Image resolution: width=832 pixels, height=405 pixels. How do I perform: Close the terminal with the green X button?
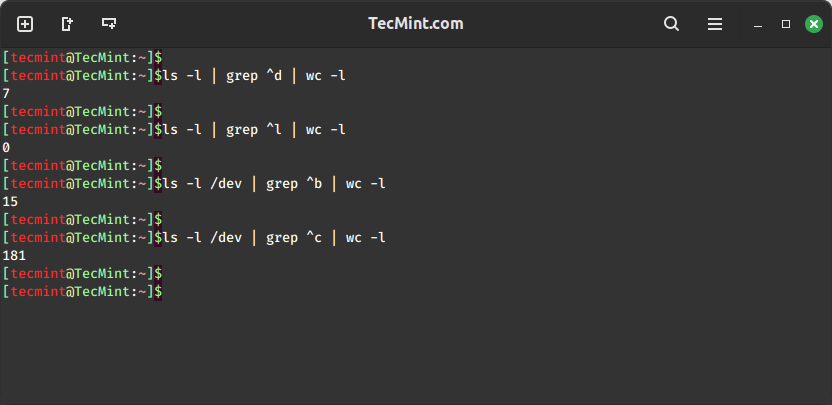click(x=813, y=24)
